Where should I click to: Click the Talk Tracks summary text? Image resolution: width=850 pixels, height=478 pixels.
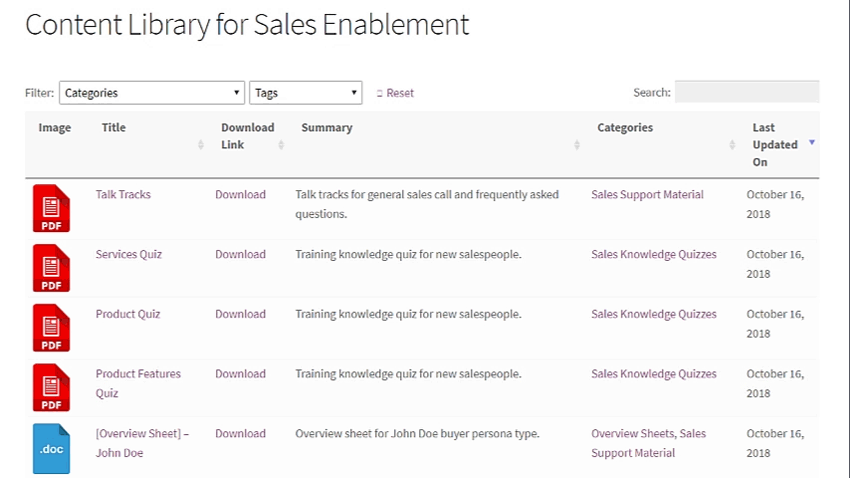(427, 204)
